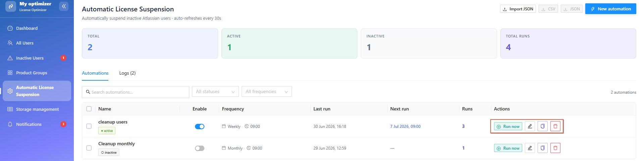Duplicate the cleanup users automation
This screenshot has height=161, width=644.
click(543, 126)
